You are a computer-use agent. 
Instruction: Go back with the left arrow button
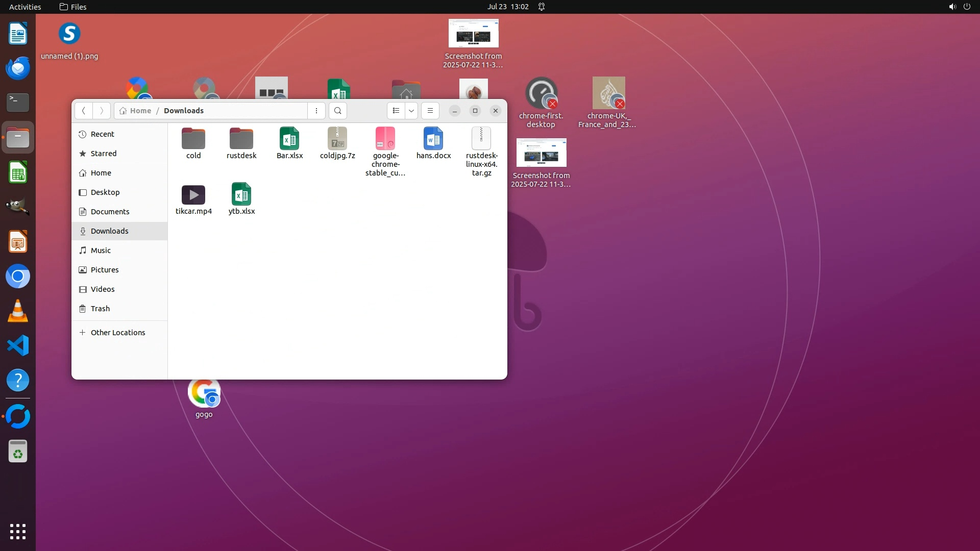click(84, 111)
